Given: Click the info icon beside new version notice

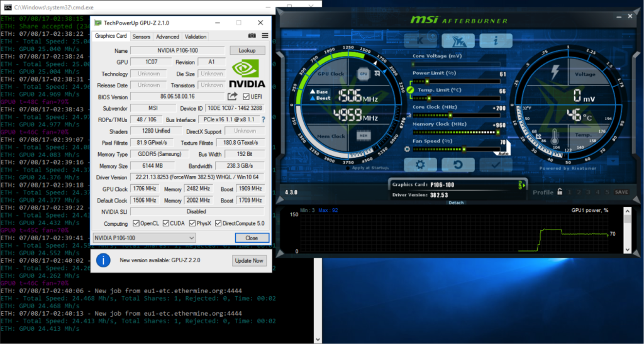Looking at the screenshot, I should pyautogui.click(x=103, y=260).
